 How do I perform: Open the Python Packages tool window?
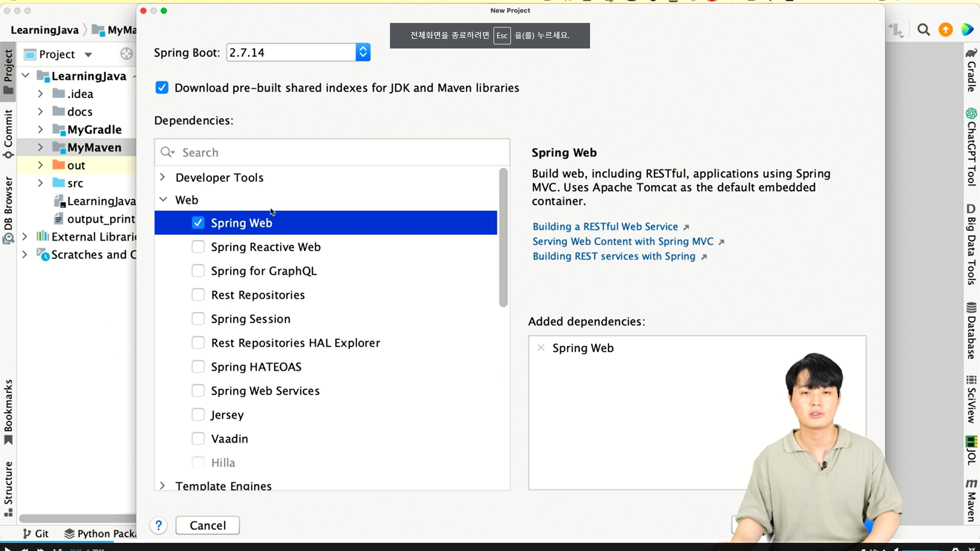100,534
